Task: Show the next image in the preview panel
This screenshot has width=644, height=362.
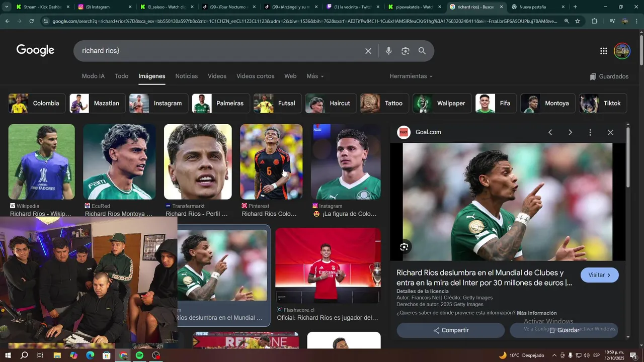Action: pos(570,132)
